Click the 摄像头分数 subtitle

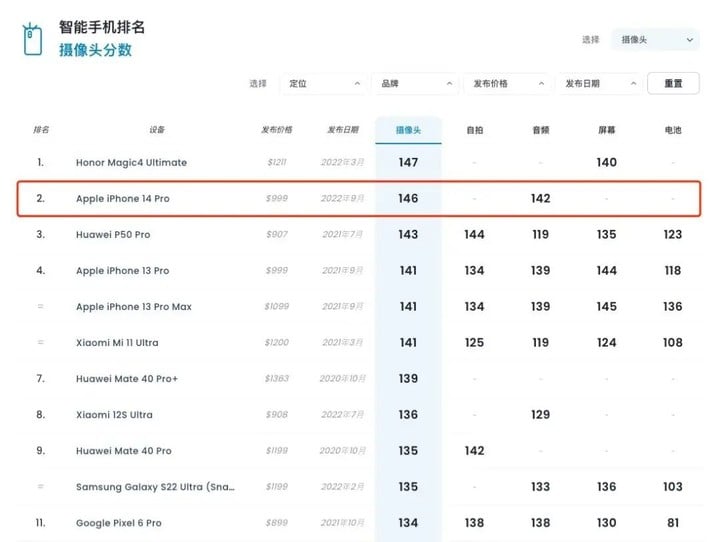pos(95,50)
